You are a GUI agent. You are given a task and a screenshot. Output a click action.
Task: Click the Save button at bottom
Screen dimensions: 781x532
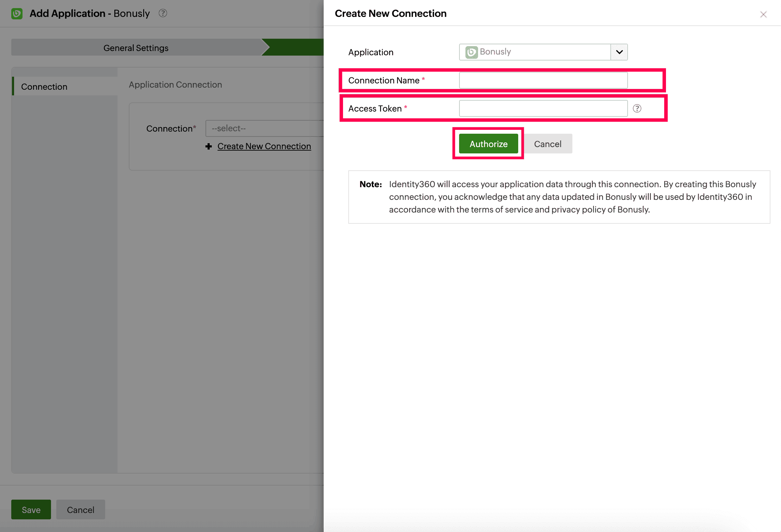pyautogui.click(x=31, y=509)
